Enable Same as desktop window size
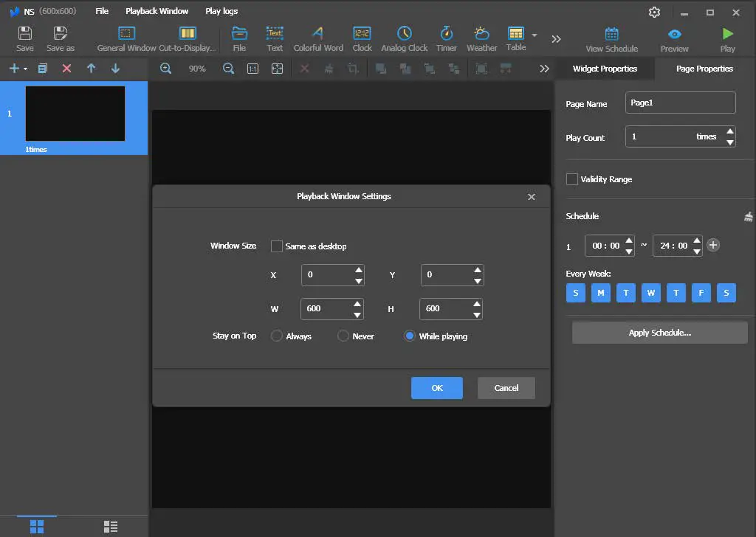The width and height of the screenshot is (756, 537). (277, 246)
